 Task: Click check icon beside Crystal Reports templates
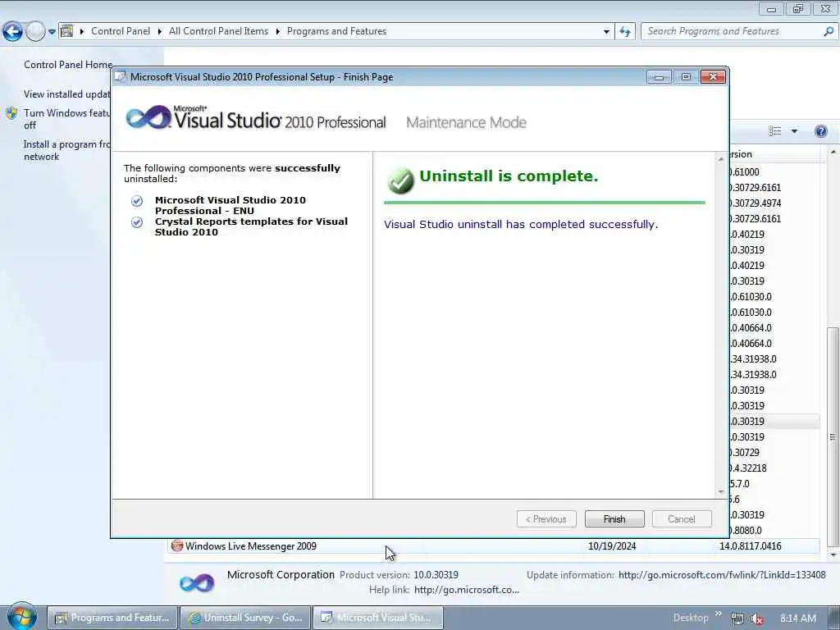click(x=137, y=222)
